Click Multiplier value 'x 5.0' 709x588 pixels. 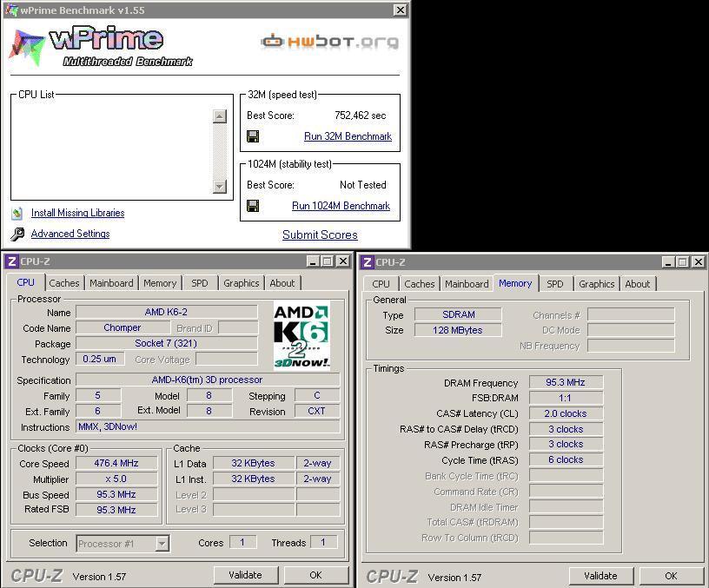pos(116,479)
